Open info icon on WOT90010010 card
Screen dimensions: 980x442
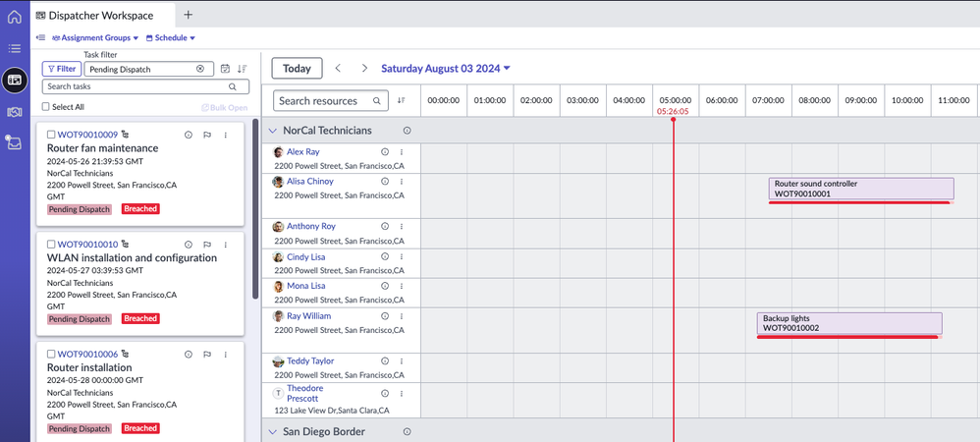(x=189, y=245)
